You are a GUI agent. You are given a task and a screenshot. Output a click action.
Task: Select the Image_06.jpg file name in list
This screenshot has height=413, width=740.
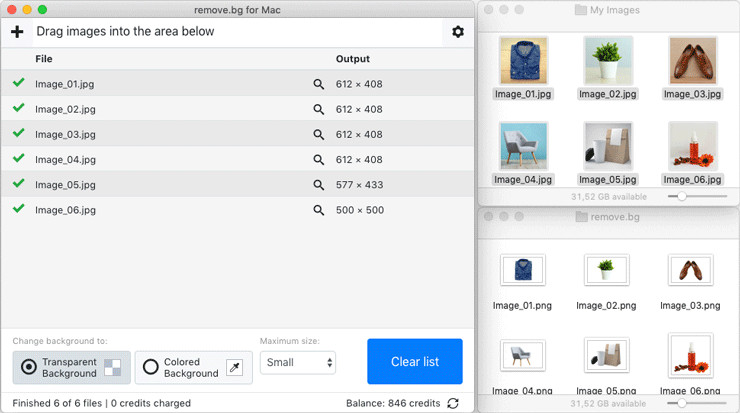(65, 210)
